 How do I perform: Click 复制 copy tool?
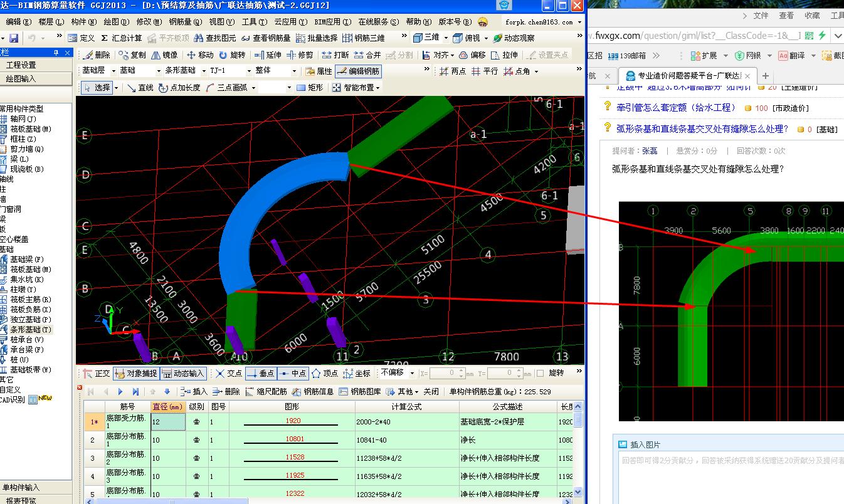pos(132,55)
